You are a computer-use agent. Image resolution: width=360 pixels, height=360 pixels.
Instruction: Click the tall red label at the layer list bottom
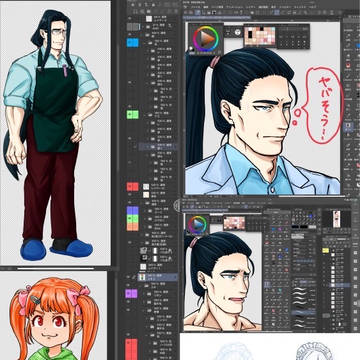(x=131, y=349)
